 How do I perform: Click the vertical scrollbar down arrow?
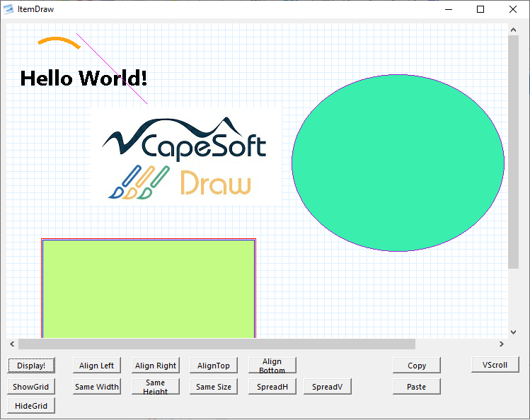point(513,332)
